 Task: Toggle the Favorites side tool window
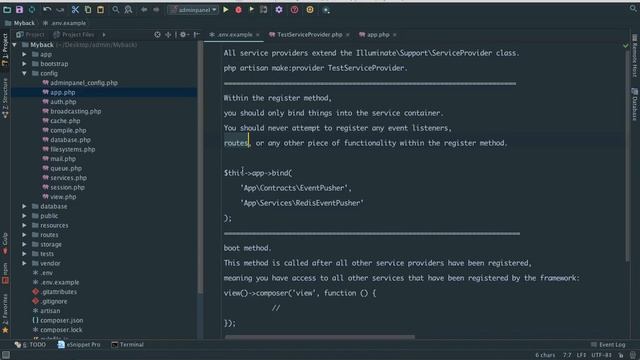(x=5, y=313)
